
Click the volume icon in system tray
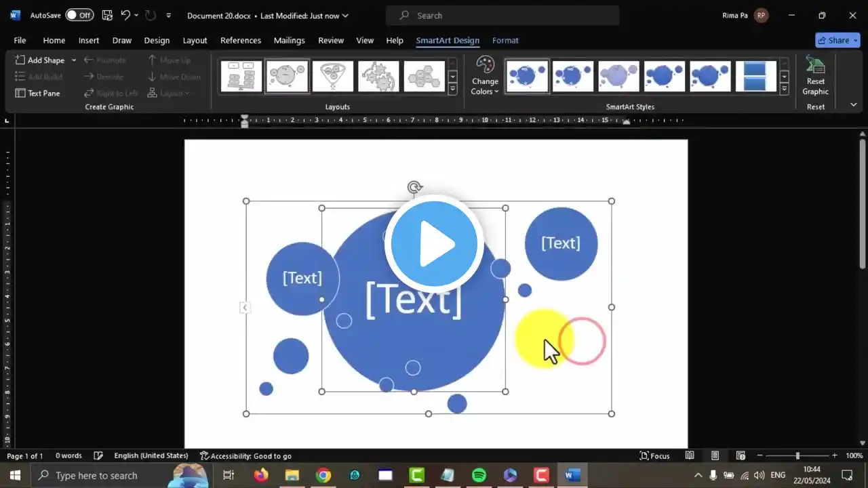pyautogui.click(x=759, y=475)
